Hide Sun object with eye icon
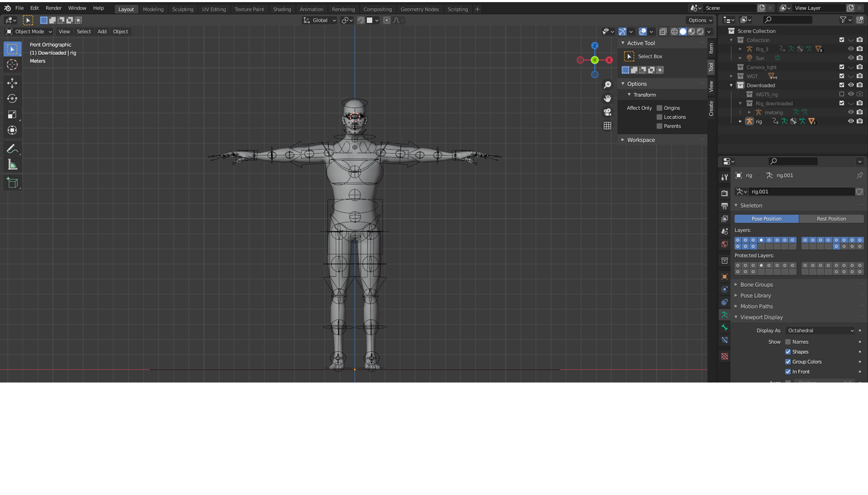The height and width of the screenshot is (495, 868). click(851, 58)
